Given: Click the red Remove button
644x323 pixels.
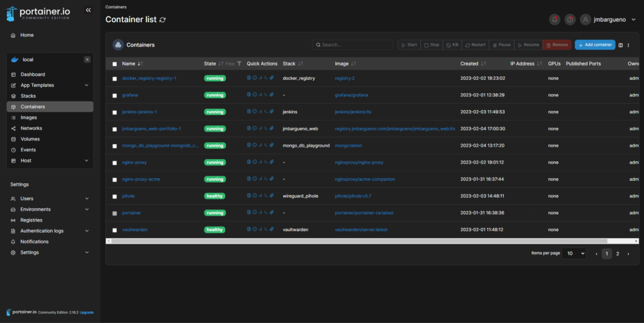Looking at the screenshot, I should coord(557,45).
